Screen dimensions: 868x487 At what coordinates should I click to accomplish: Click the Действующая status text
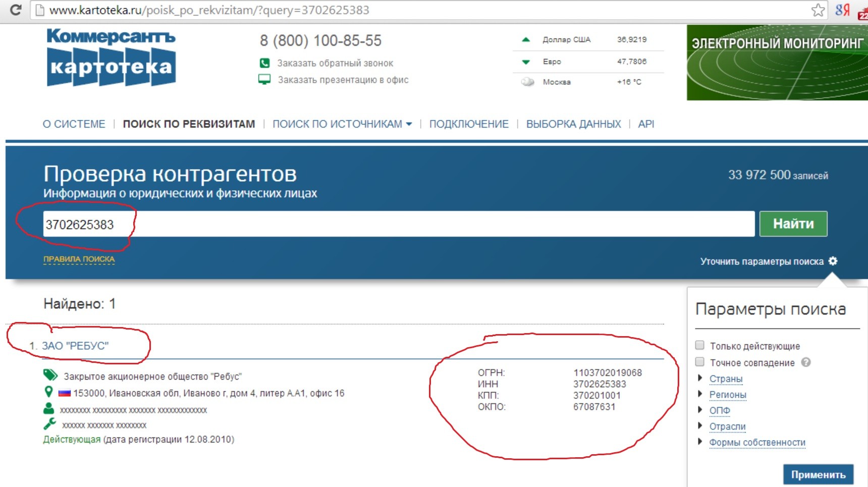click(72, 440)
